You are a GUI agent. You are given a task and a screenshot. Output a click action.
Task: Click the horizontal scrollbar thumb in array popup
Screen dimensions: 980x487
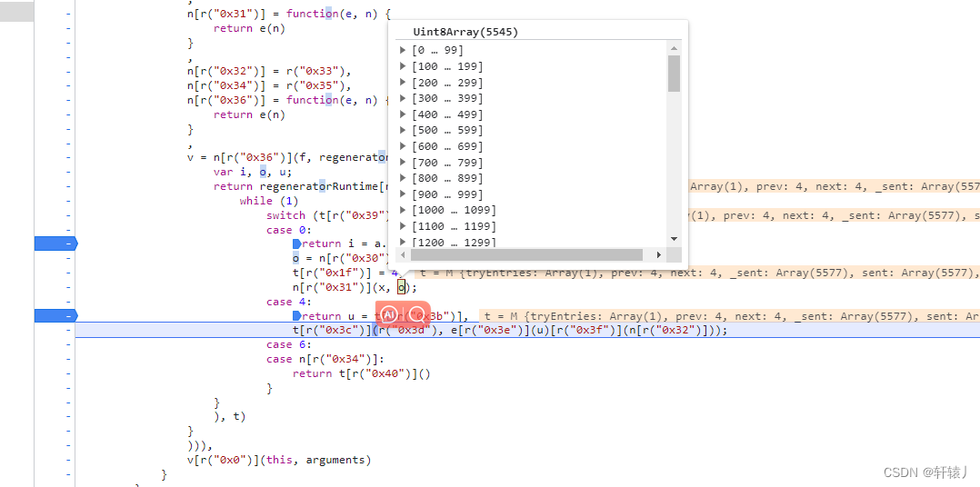click(526, 254)
